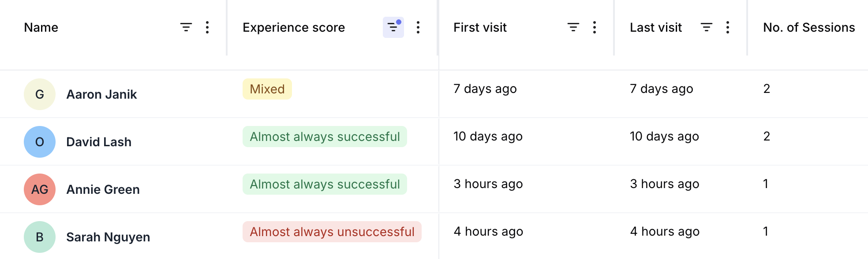Open the three-dot menu on Last visit
The height and width of the screenshot is (259, 868).
[728, 27]
